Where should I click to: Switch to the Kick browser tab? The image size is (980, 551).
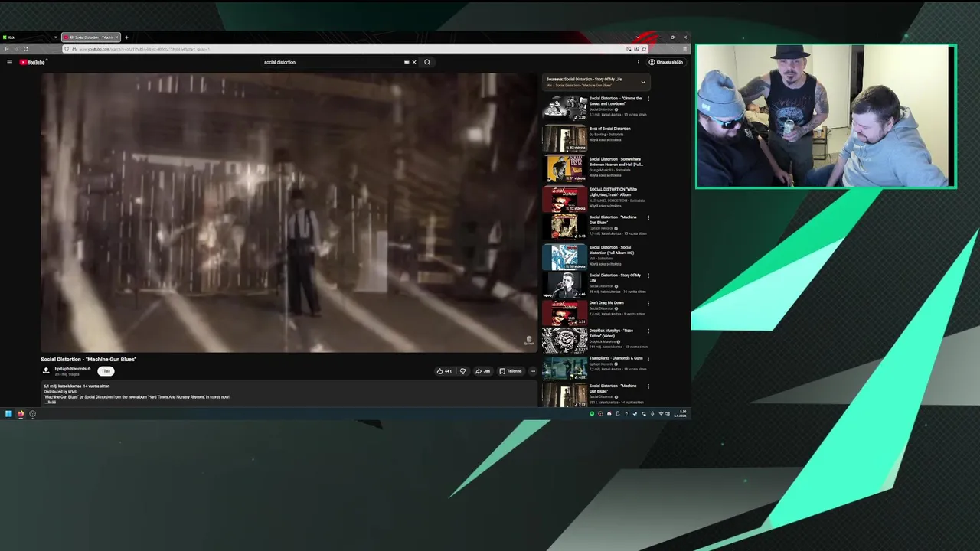point(29,37)
